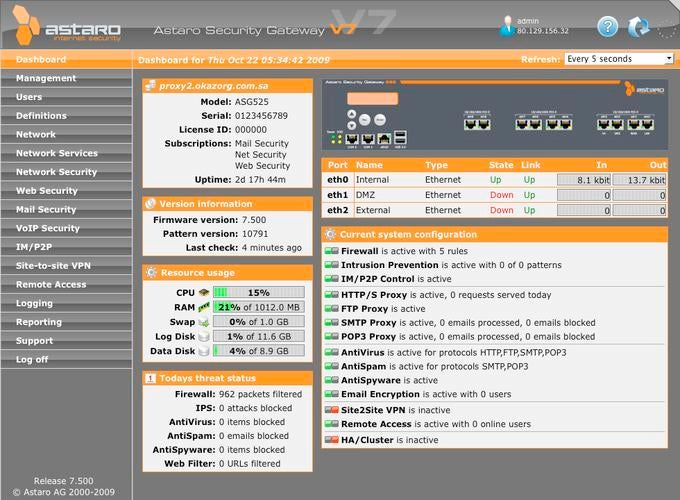Click the Resource usage gear icon
Image resolution: width=680 pixels, height=500 pixels.
(151, 272)
